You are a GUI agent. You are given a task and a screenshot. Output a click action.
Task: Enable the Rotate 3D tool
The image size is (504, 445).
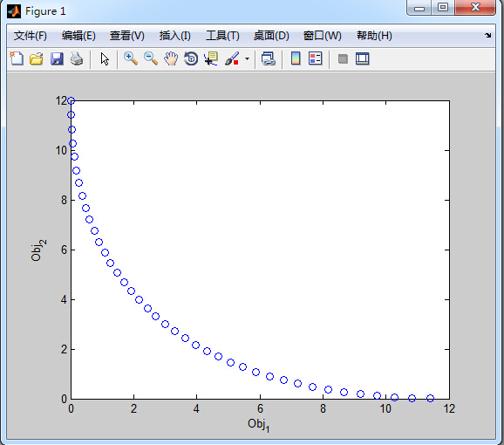click(191, 58)
